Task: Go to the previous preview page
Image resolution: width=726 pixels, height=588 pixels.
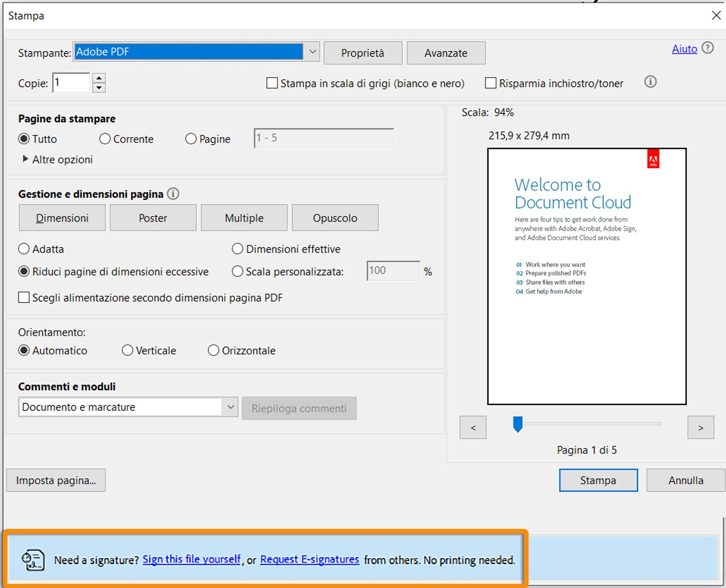Action: (473, 427)
